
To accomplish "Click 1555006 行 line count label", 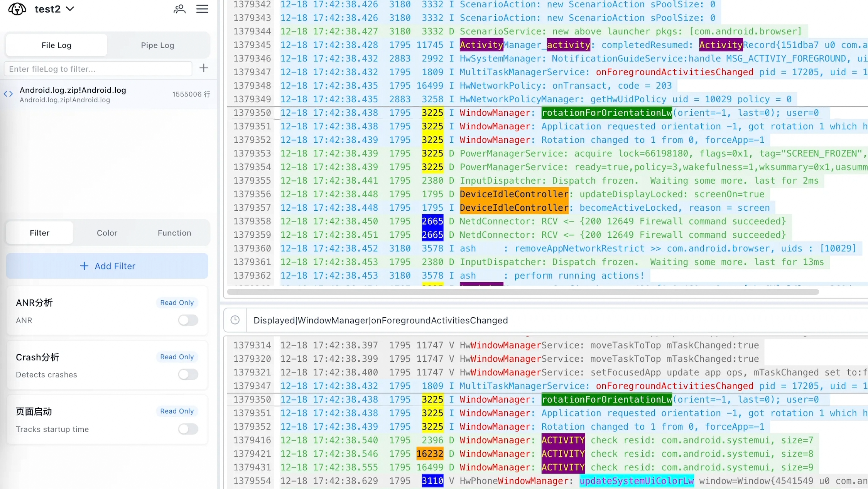I will (x=191, y=94).
